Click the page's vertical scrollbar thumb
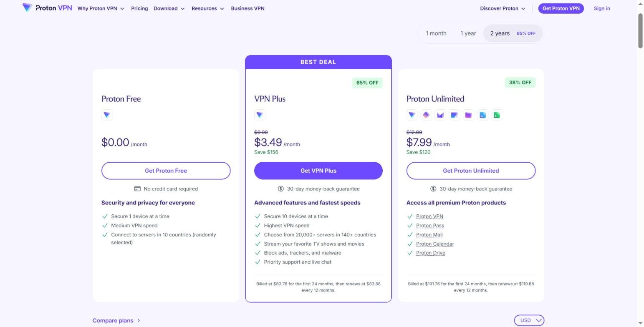This screenshot has height=327, width=644. (640, 31)
